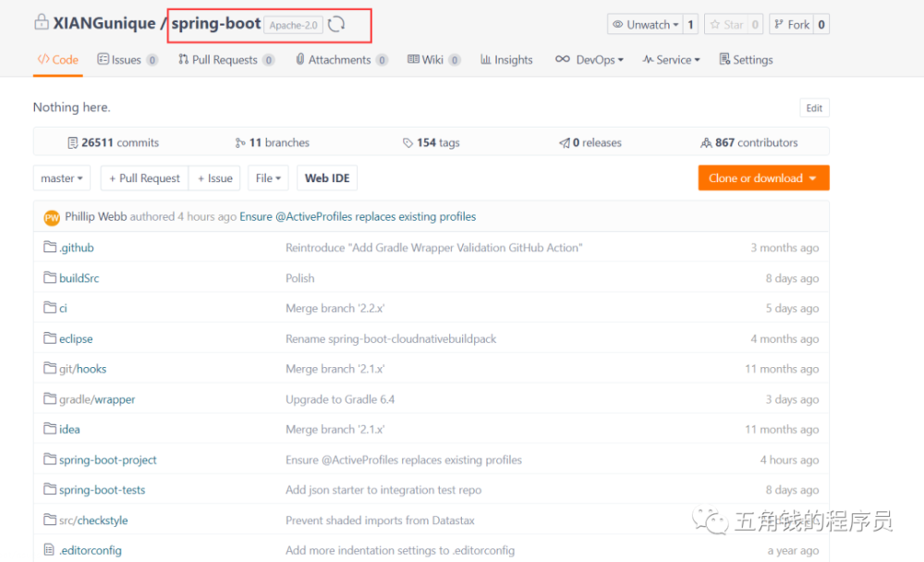This screenshot has height=562, width=924.
Task: View the 11 branches
Action: [272, 142]
